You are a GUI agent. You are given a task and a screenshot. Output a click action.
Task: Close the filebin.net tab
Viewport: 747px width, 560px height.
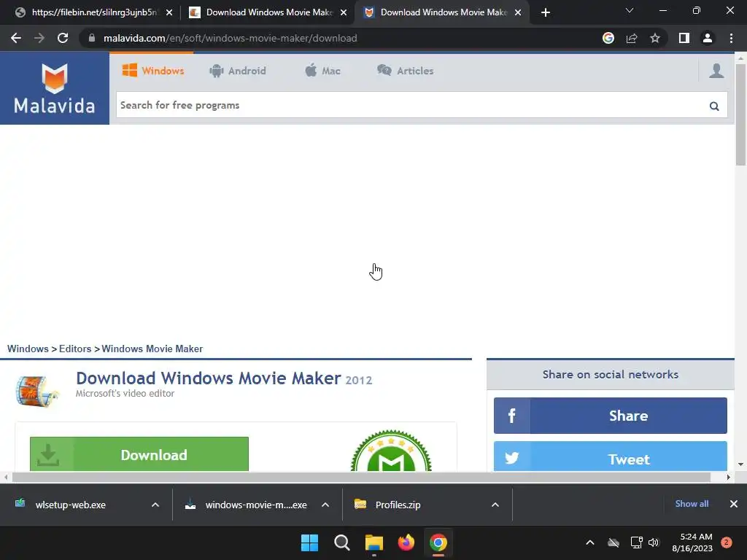click(169, 12)
